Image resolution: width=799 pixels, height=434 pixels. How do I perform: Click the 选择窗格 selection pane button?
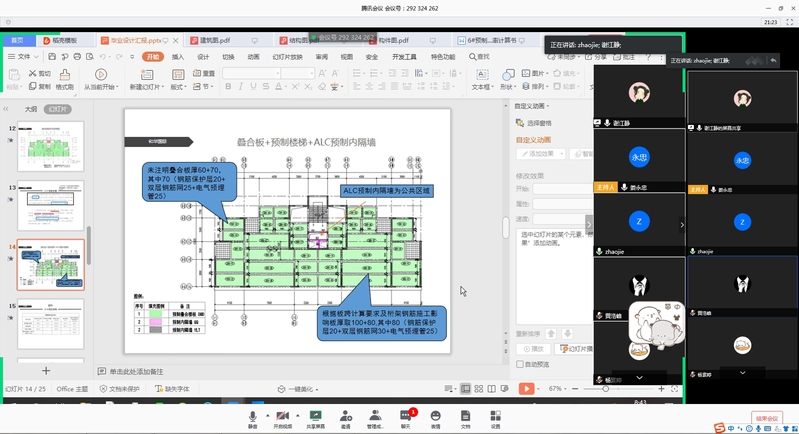[x=534, y=123]
